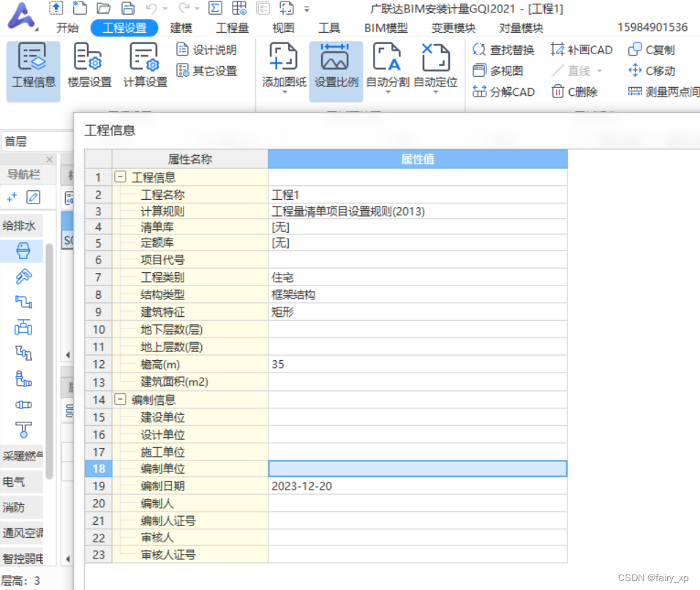Click the 编制单位 value field
The height and width of the screenshot is (590, 700).
(418, 468)
